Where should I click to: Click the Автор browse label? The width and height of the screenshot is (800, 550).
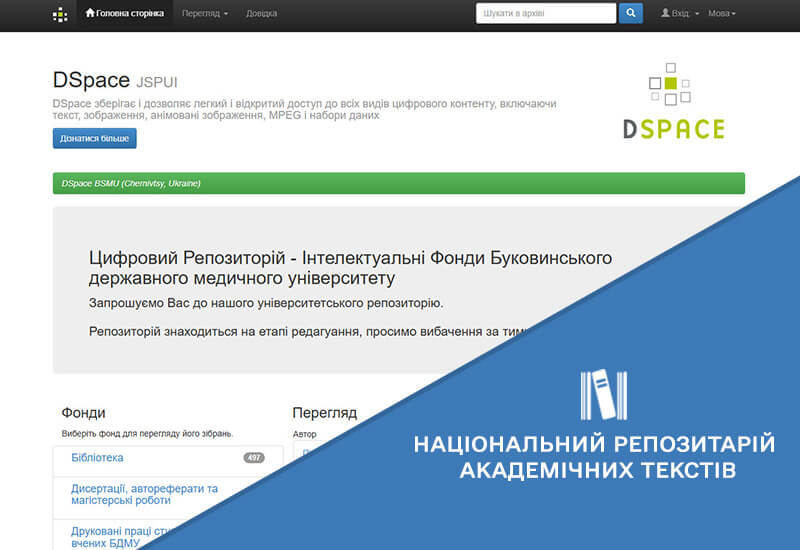(305, 434)
